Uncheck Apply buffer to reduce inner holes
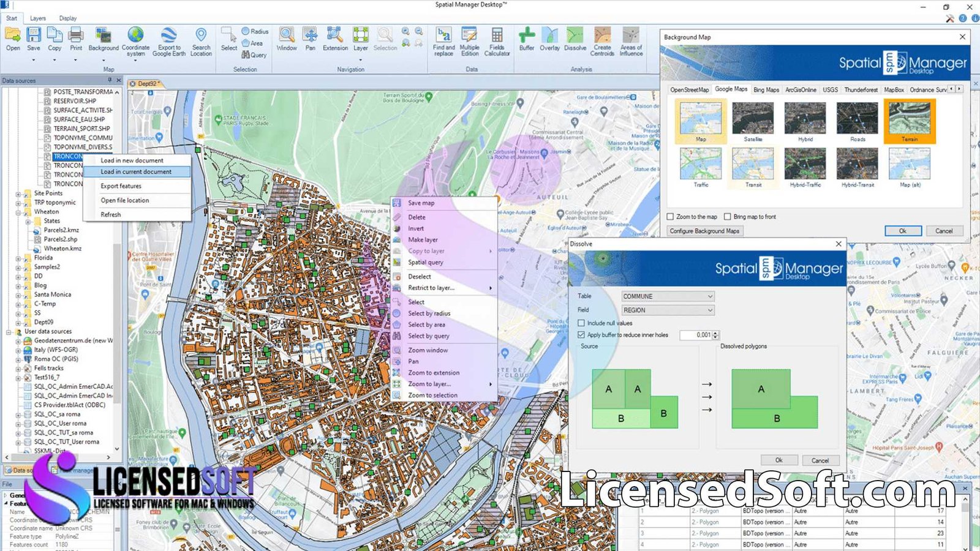 coord(581,335)
